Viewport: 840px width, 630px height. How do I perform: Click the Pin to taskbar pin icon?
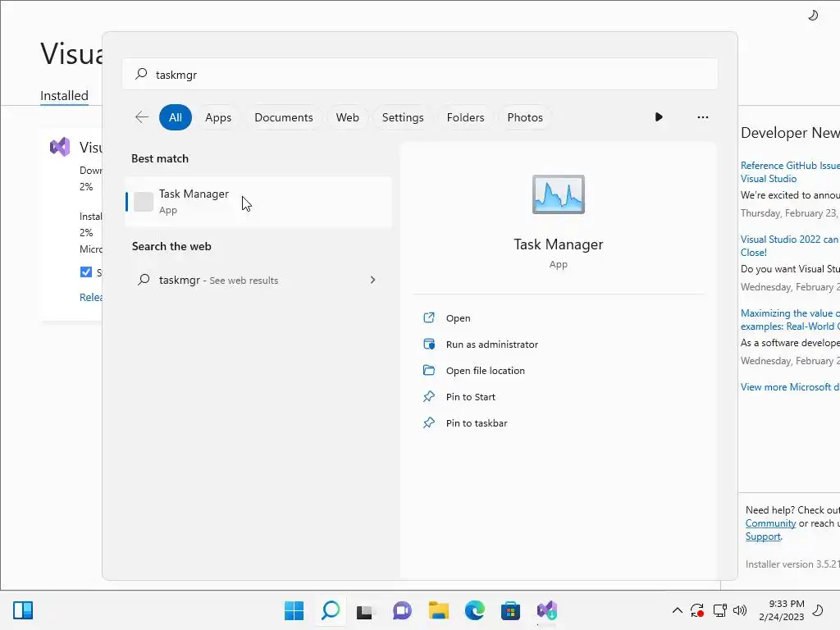[429, 422]
